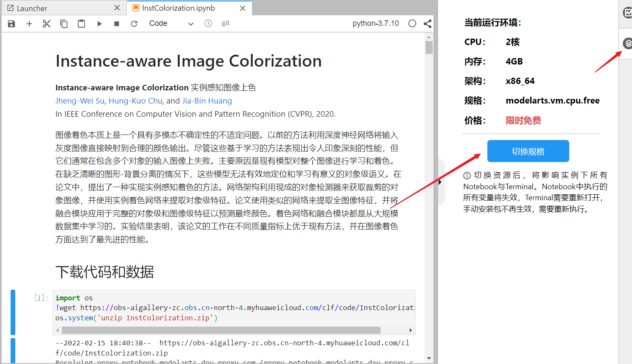Screen dimensions: 632x364
Task: Click the notebook vertical scrollbar thumb
Action: (429, 48)
